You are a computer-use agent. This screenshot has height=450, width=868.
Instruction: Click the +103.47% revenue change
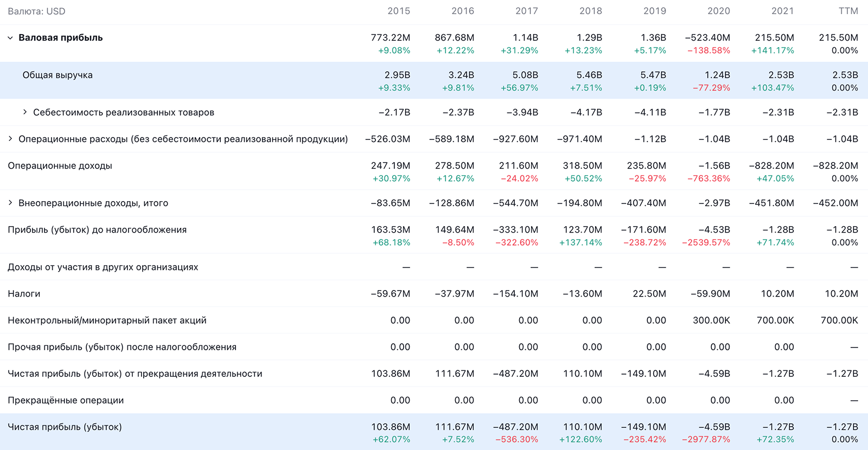tap(773, 88)
